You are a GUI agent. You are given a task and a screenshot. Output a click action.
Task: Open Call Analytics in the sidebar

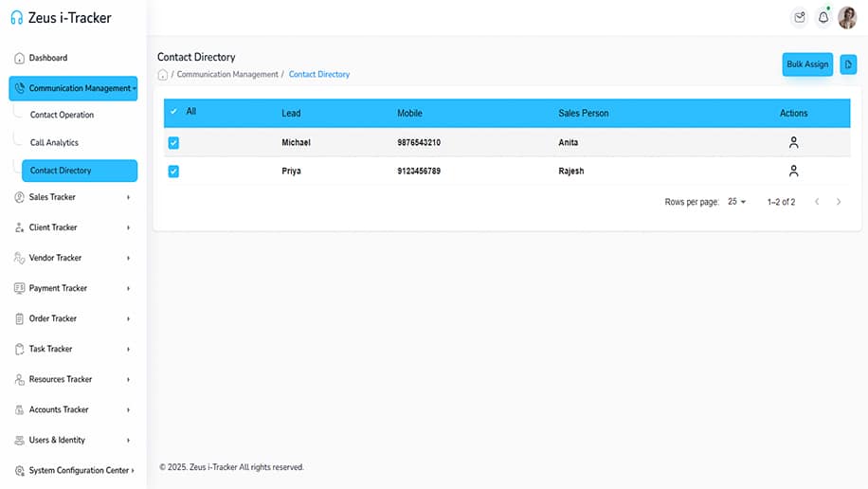point(54,142)
